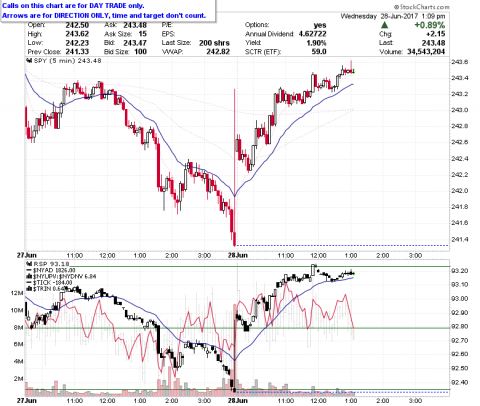Click the 2M volume axis label
480x406 pixels.
[18, 379]
